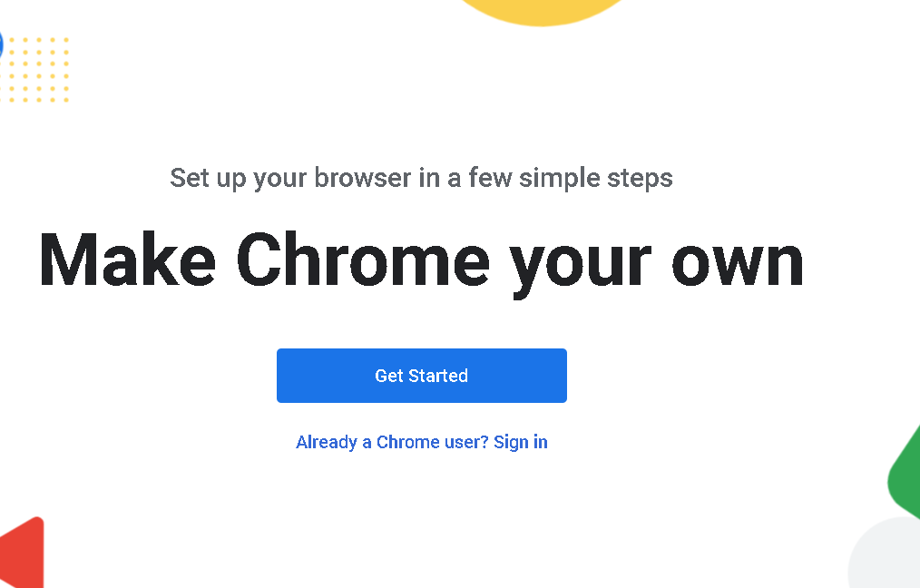Image resolution: width=920 pixels, height=588 pixels.
Task: Select the red triangle shape
Action: click(x=24, y=552)
